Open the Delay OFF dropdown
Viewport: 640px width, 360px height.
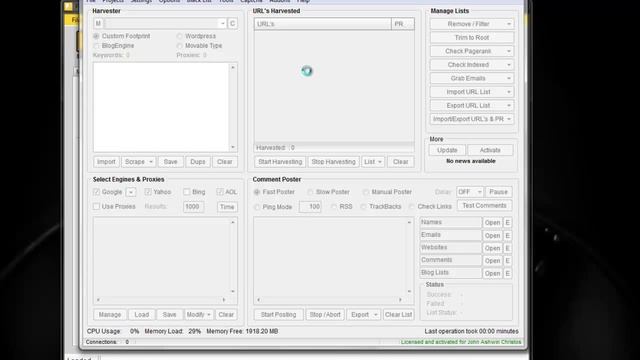coord(470,192)
